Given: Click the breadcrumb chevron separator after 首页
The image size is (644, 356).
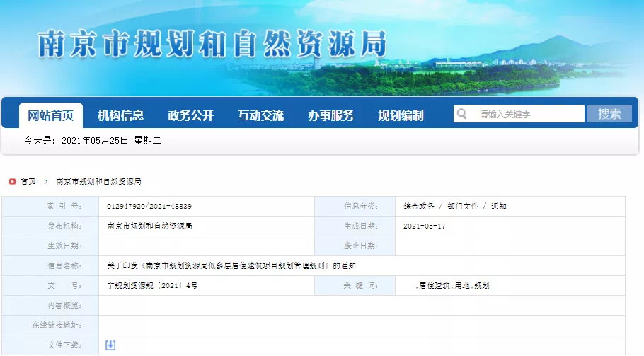Looking at the screenshot, I should click(x=46, y=182).
